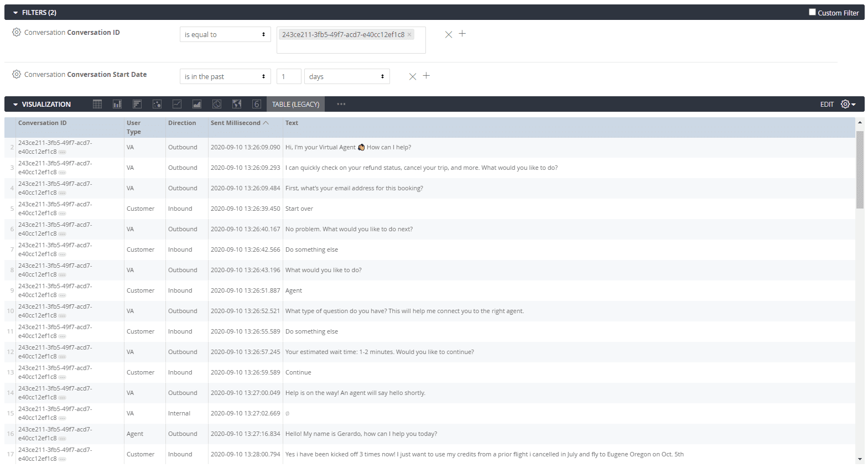
Task: Select the table visualization icon
Action: tap(97, 104)
